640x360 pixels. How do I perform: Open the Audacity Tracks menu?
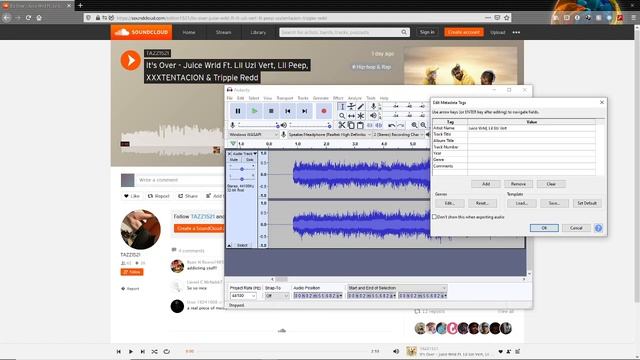303,98
